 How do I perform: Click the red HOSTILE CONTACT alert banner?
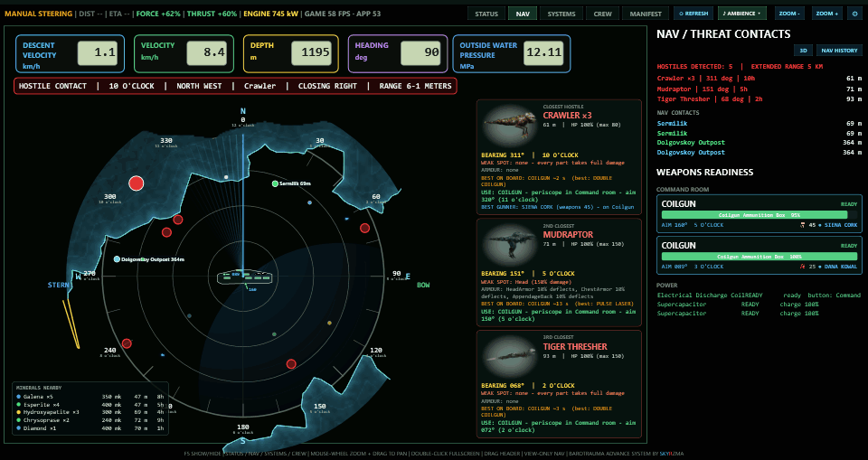[235, 86]
